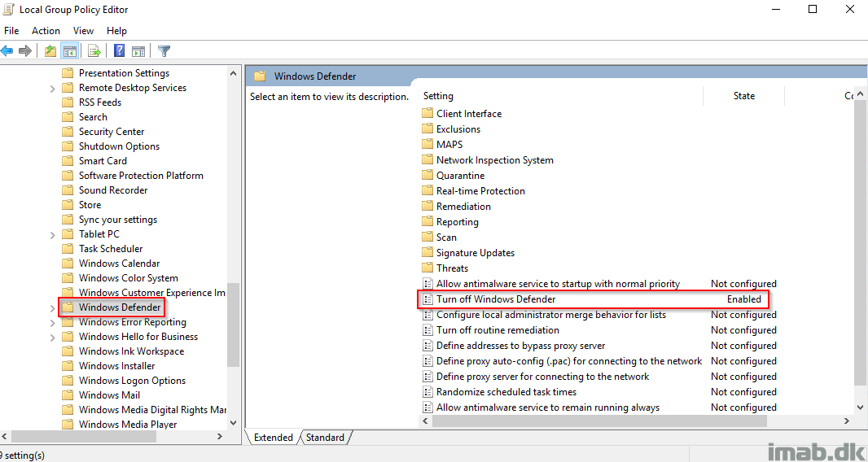Screen dimensions: 868x462
Task: Open the Signature Updates folder
Action: pos(475,253)
